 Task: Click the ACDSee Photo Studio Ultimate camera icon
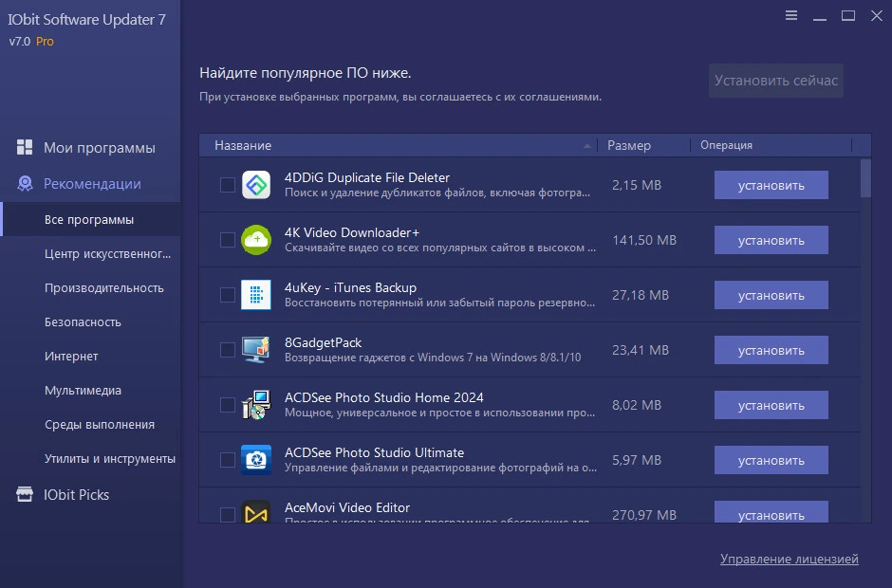click(x=256, y=459)
